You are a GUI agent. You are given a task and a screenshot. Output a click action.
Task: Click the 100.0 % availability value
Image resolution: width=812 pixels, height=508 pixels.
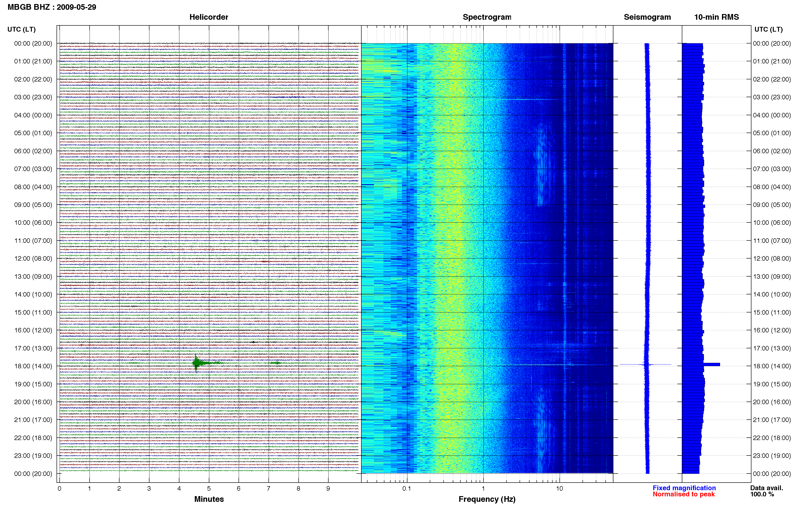click(762, 494)
